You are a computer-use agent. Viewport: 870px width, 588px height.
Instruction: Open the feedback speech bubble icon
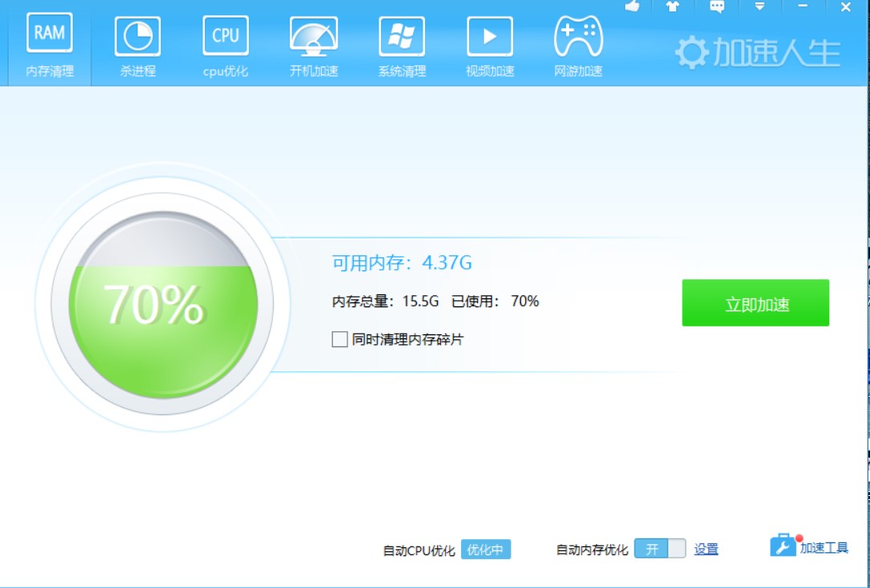[x=717, y=6]
